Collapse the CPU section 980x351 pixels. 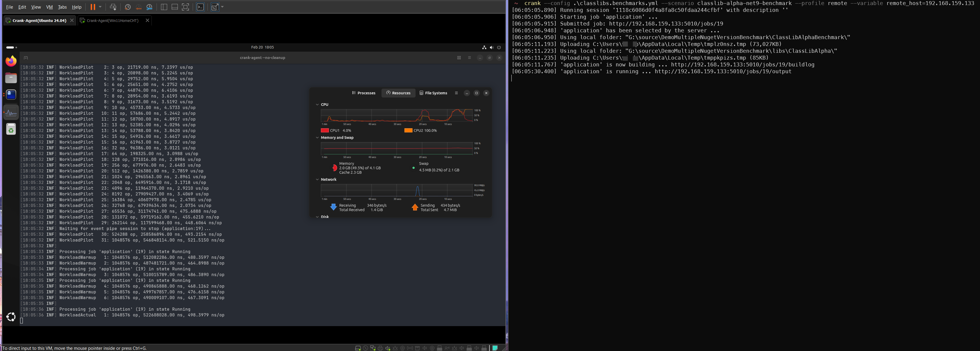click(x=317, y=105)
